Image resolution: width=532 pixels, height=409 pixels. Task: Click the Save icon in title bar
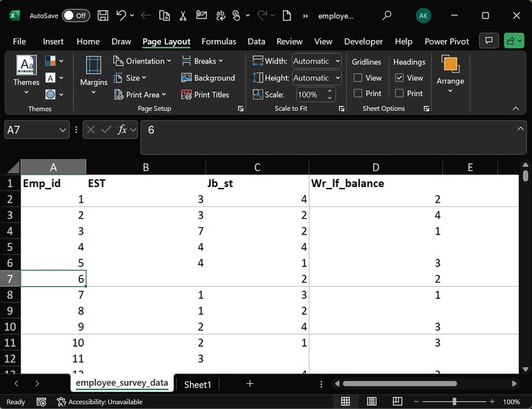pyautogui.click(x=103, y=16)
